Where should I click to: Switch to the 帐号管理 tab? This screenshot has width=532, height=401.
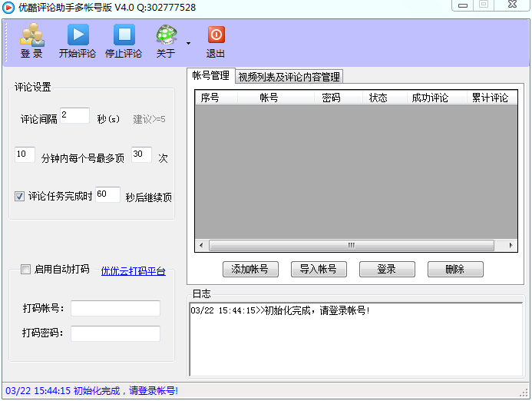tap(210, 75)
